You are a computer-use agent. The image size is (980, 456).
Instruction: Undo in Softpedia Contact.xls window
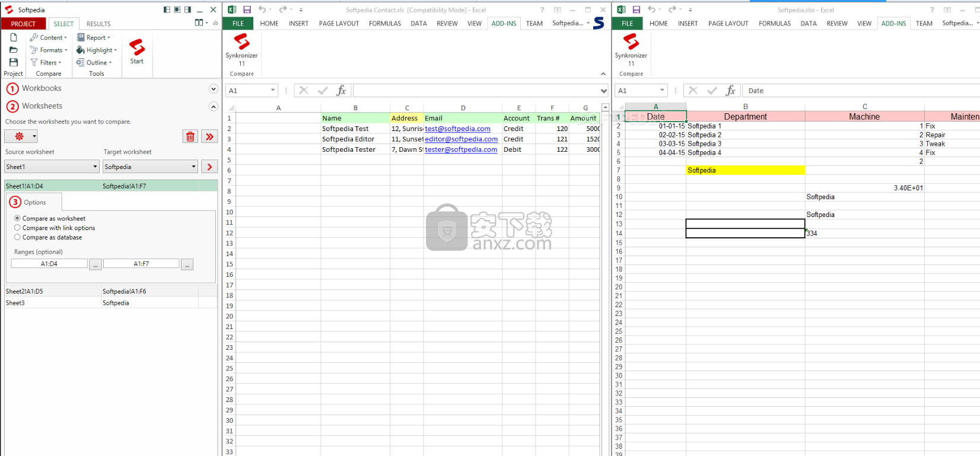(262, 9)
